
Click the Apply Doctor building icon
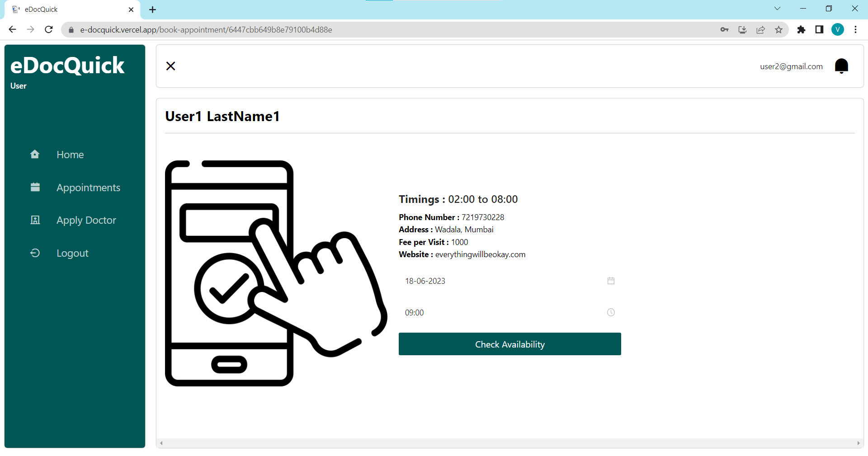(35, 220)
